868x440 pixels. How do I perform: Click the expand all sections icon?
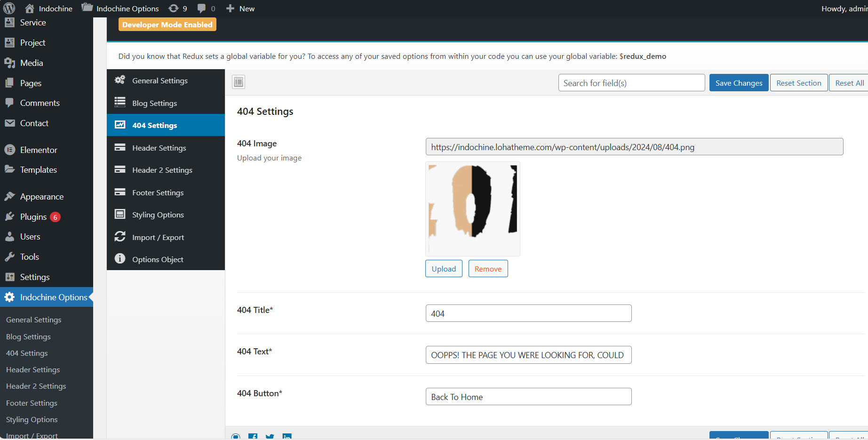pos(239,82)
